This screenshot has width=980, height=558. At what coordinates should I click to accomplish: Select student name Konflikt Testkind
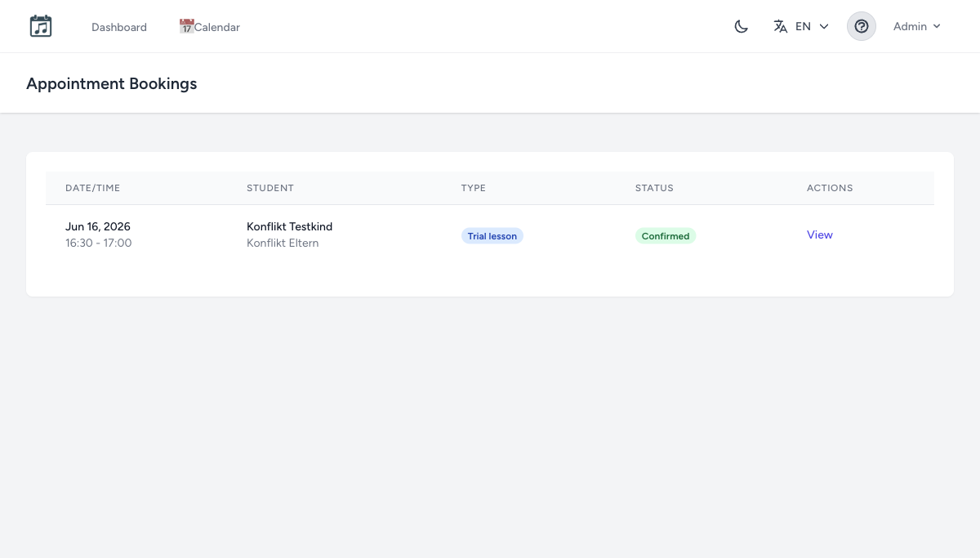click(290, 226)
